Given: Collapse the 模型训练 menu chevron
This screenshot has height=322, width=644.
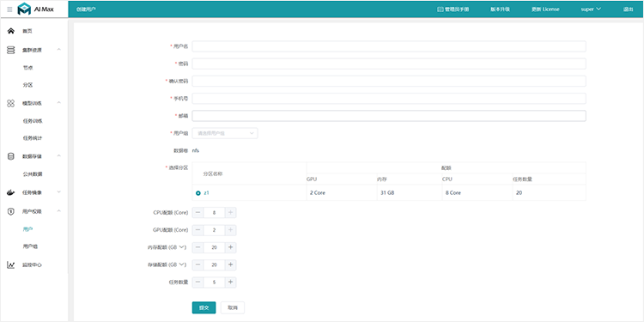Looking at the screenshot, I should tap(58, 103).
